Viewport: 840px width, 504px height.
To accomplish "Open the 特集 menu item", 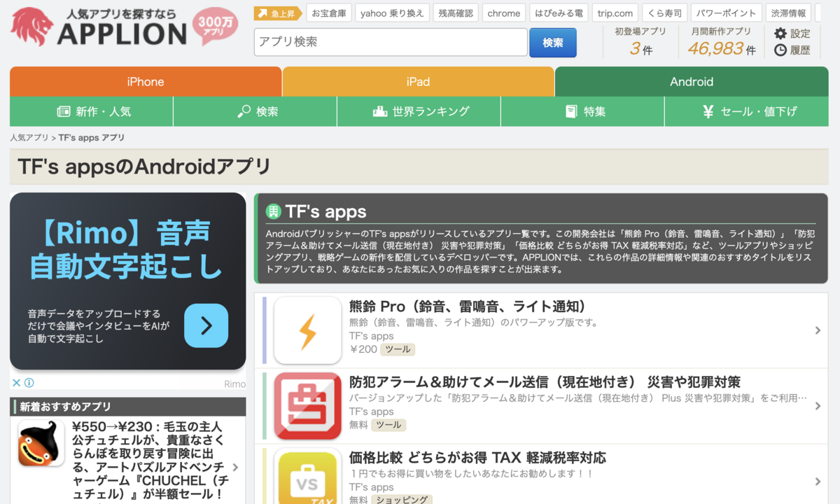I will [582, 111].
